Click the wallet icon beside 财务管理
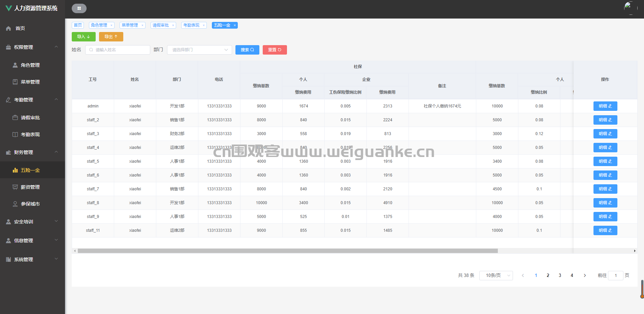The image size is (644, 314). pyautogui.click(x=9, y=153)
